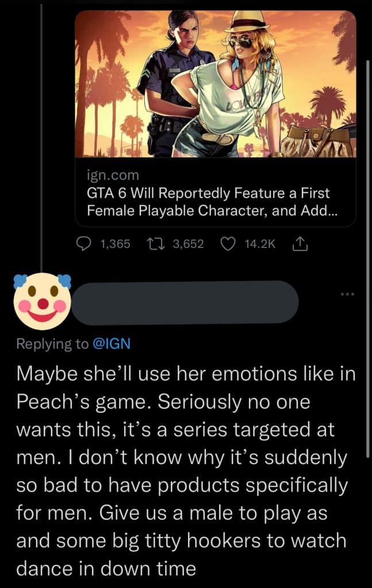
Task: Tap the 1,365 replies count
Action: click(x=116, y=244)
